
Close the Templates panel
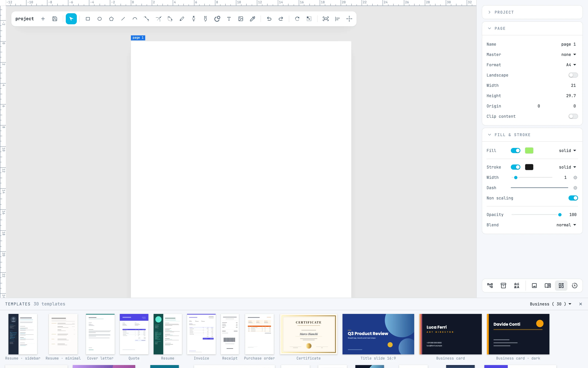pos(580,304)
